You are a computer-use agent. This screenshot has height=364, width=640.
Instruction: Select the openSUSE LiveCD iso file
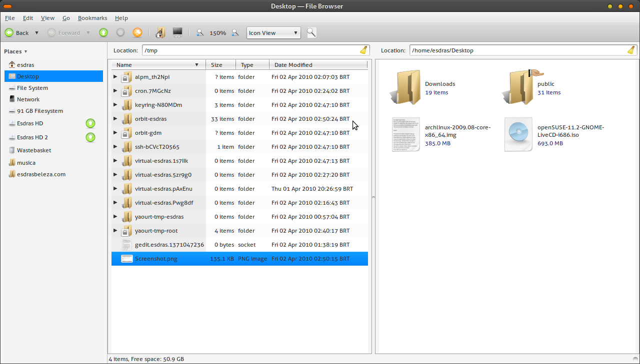[518, 134]
